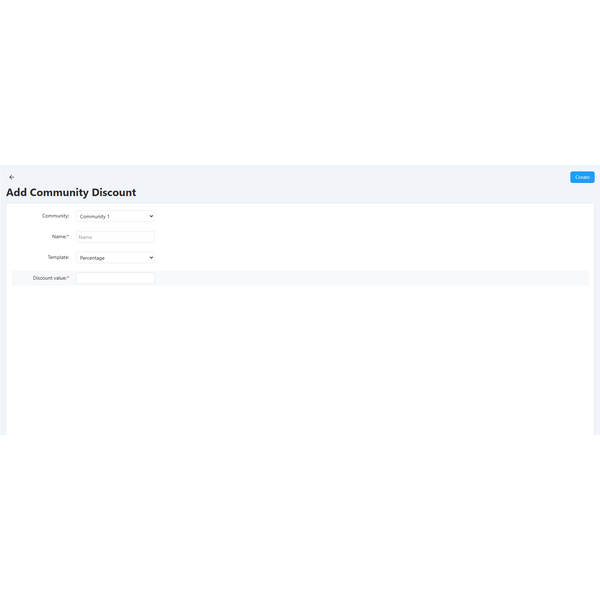Select the 'Community 1' text in dropdown
This screenshot has width=600, height=600.
(x=95, y=216)
